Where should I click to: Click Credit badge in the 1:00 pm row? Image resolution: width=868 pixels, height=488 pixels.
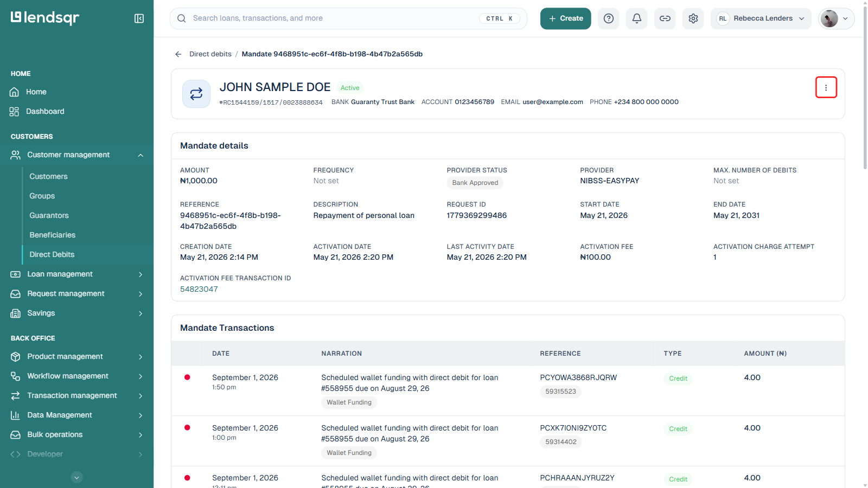pyautogui.click(x=678, y=429)
